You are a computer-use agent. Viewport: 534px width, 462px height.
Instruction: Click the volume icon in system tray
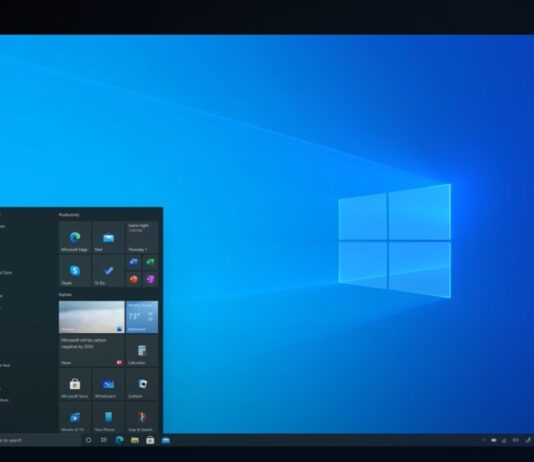(x=516, y=440)
